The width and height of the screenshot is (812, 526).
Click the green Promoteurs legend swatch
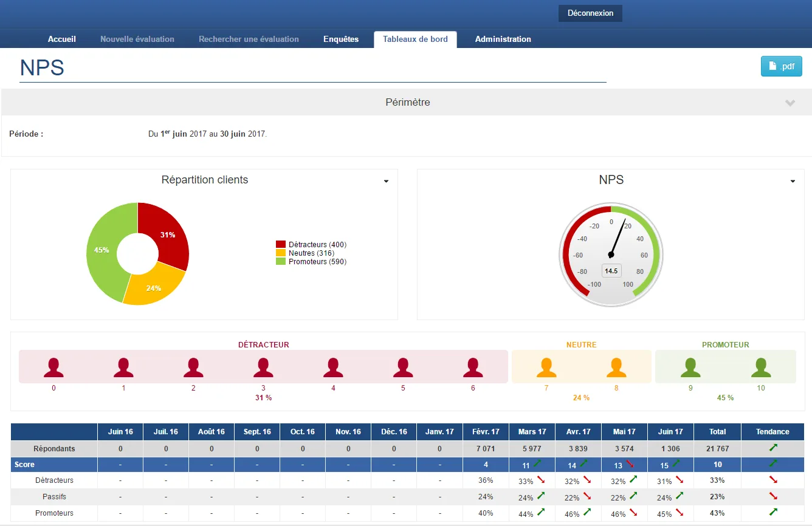(281, 261)
